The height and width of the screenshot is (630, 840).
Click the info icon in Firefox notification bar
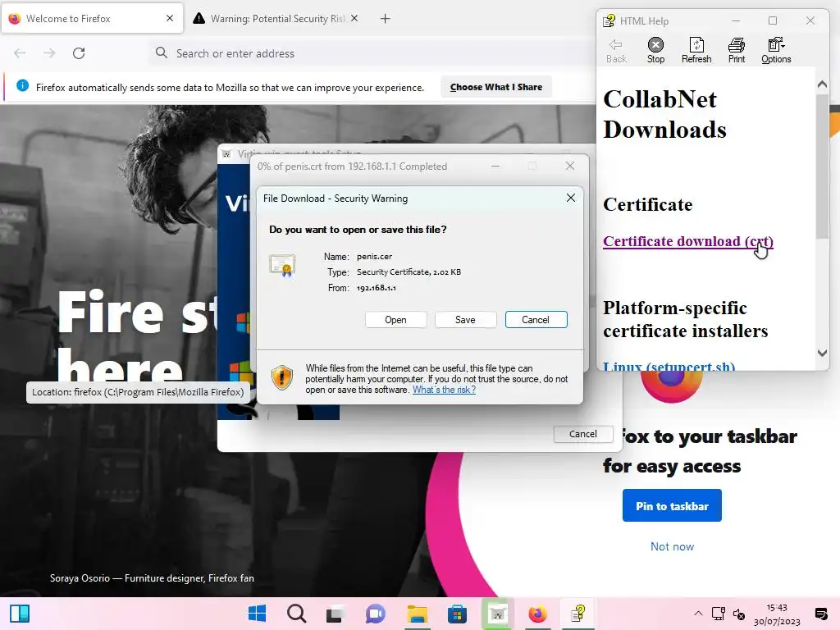[22, 85]
